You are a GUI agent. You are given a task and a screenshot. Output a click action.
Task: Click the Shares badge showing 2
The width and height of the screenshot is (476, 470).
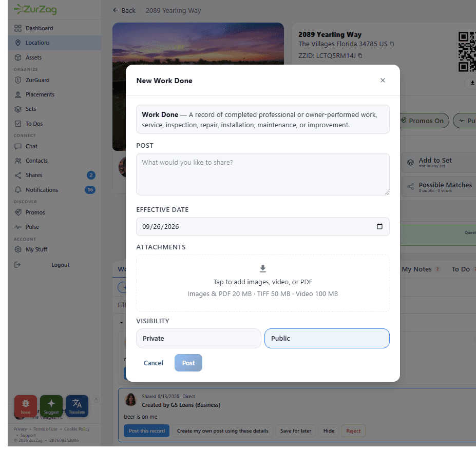click(91, 175)
